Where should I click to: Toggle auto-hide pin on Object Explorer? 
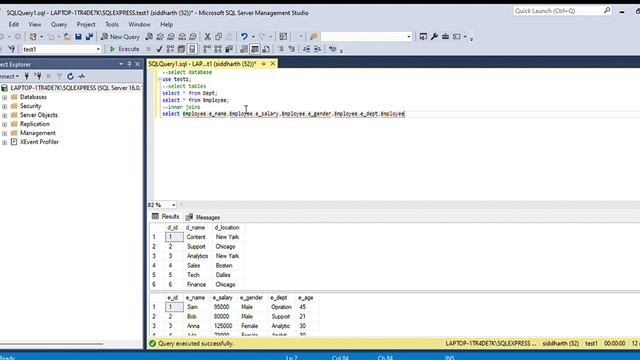[129, 64]
